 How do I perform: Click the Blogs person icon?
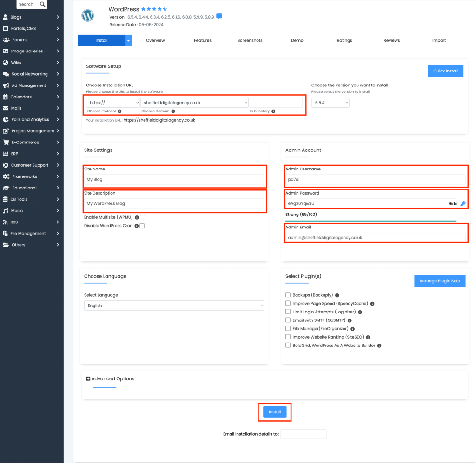coord(5,17)
